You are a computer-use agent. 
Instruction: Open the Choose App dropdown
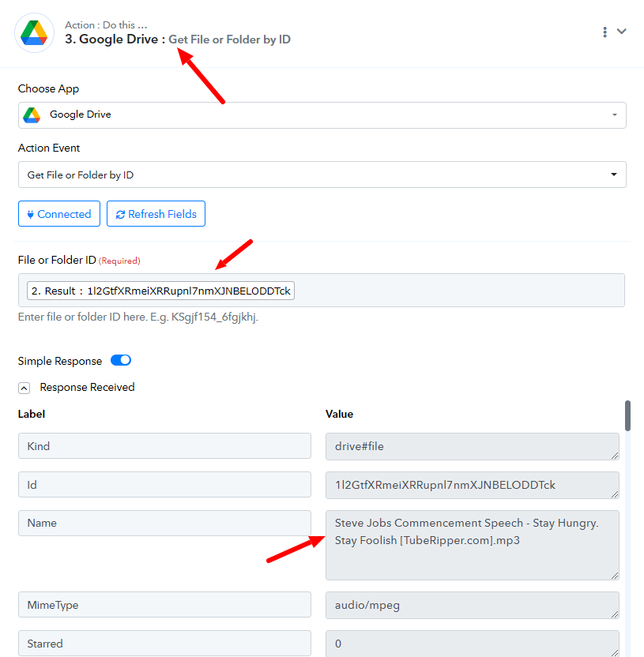[x=322, y=115]
